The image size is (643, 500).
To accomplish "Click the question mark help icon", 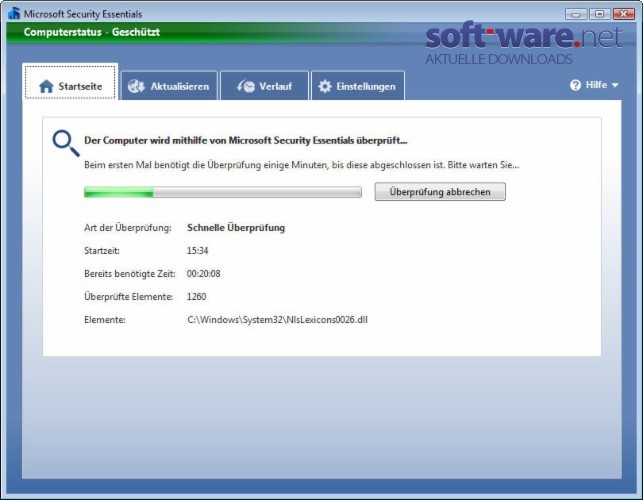I will pos(575,85).
